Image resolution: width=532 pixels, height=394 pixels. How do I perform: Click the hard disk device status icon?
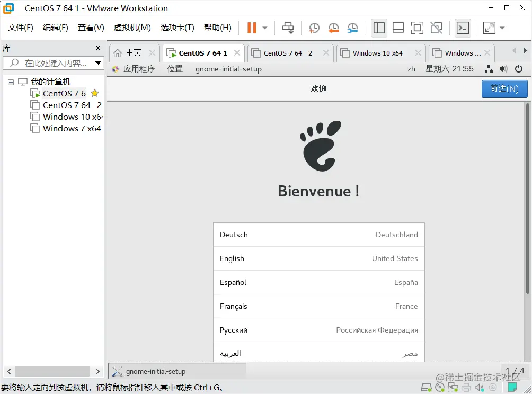(x=427, y=387)
